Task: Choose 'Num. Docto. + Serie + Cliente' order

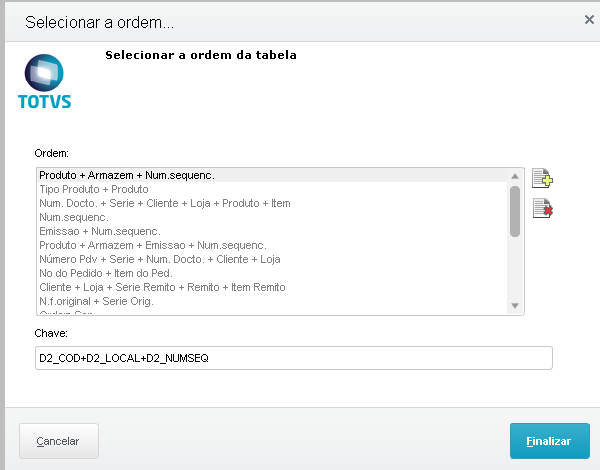Action: tap(164, 203)
